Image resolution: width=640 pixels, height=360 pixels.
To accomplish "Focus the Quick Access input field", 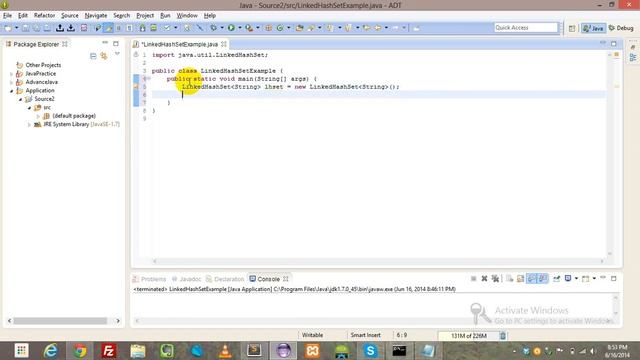I will (x=526, y=27).
